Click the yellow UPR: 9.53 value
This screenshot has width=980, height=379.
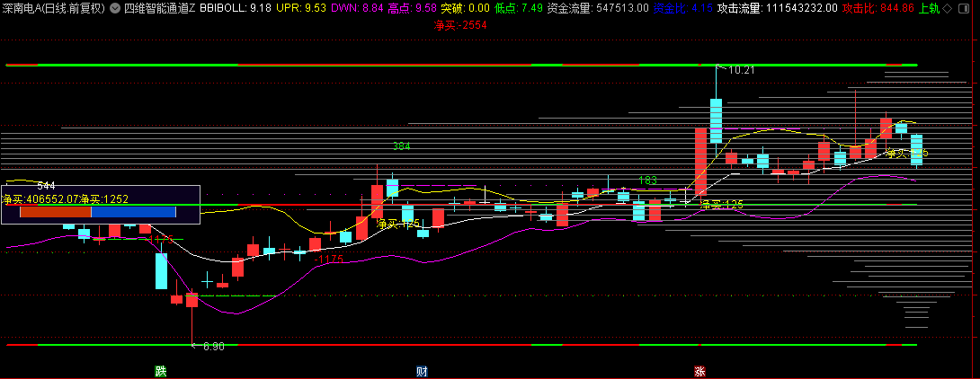pos(300,8)
